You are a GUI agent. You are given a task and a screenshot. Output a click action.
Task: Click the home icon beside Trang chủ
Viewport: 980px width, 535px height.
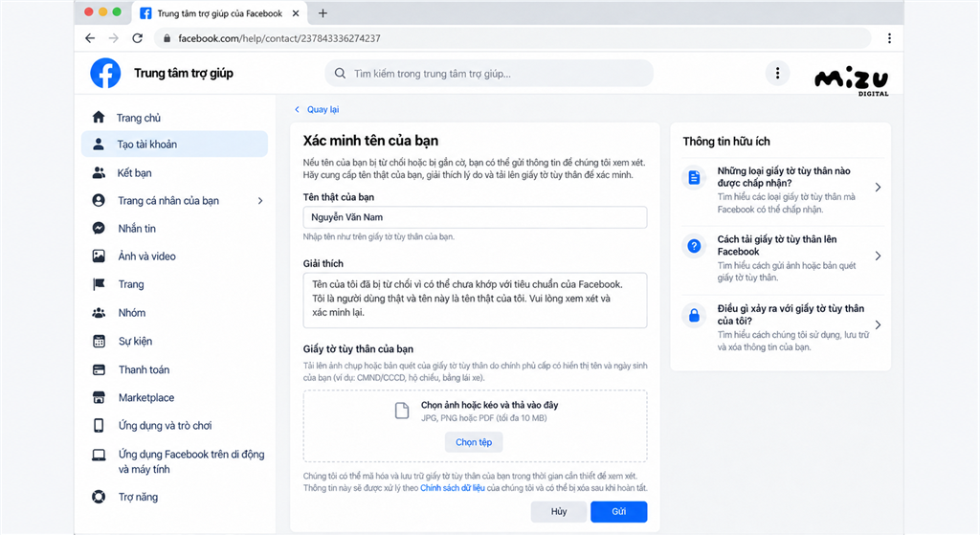99,117
